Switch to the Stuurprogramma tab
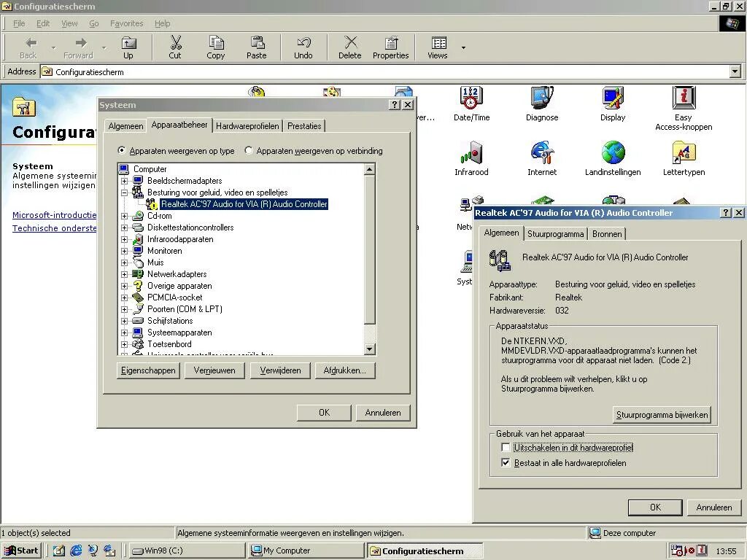 pos(555,234)
